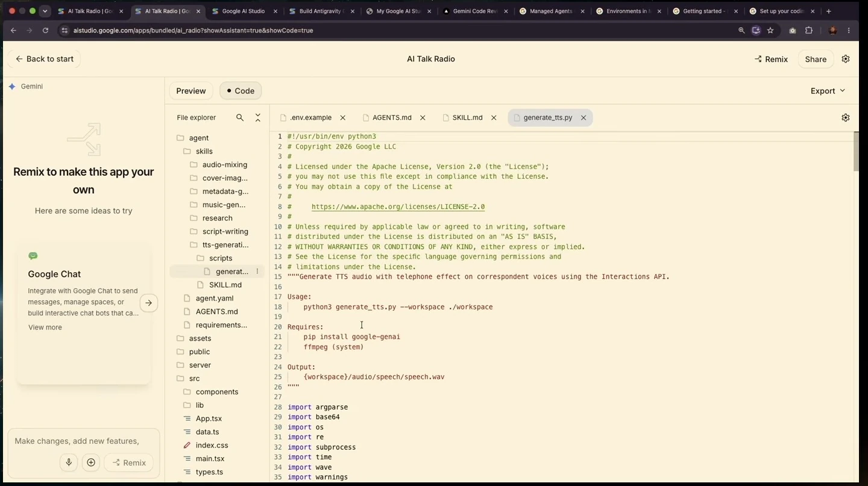Open the Export dropdown
Image resolution: width=868 pixels, height=486 pixels.
pos(828,91)
